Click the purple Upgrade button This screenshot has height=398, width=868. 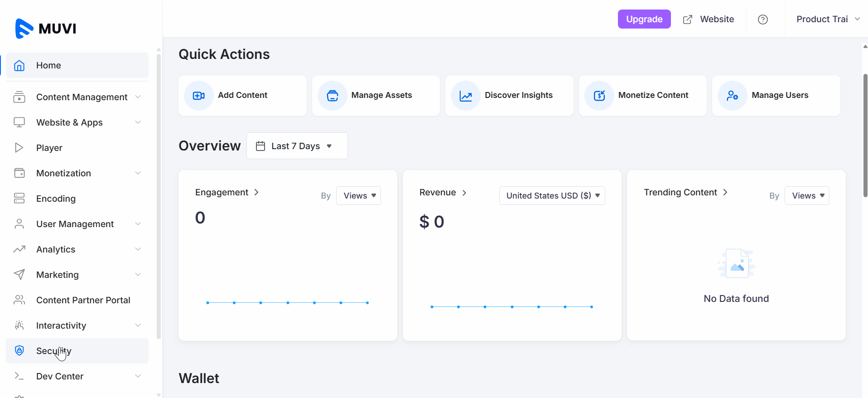click(644, 19)
